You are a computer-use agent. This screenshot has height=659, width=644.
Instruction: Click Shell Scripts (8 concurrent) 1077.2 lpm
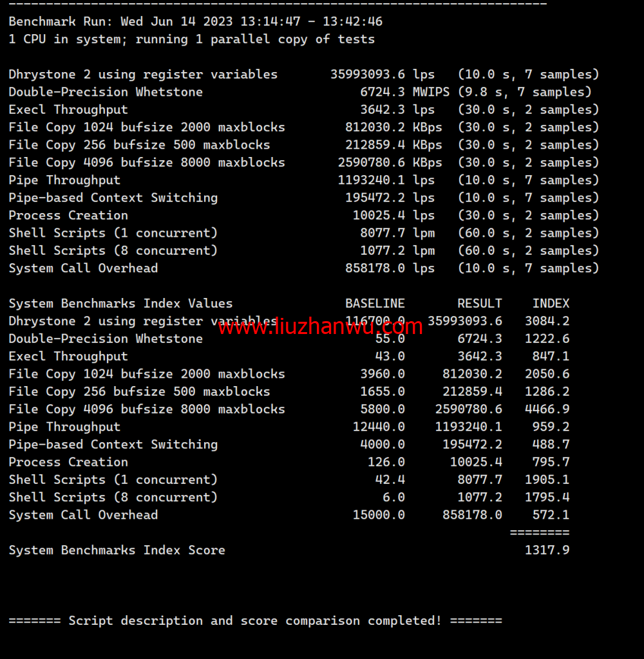(397, 251)
